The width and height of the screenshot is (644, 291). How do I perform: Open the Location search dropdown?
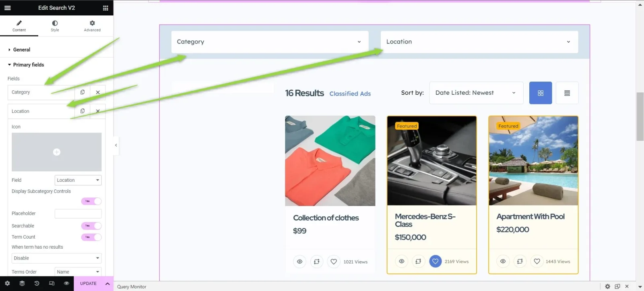click(x=479, y=42)
